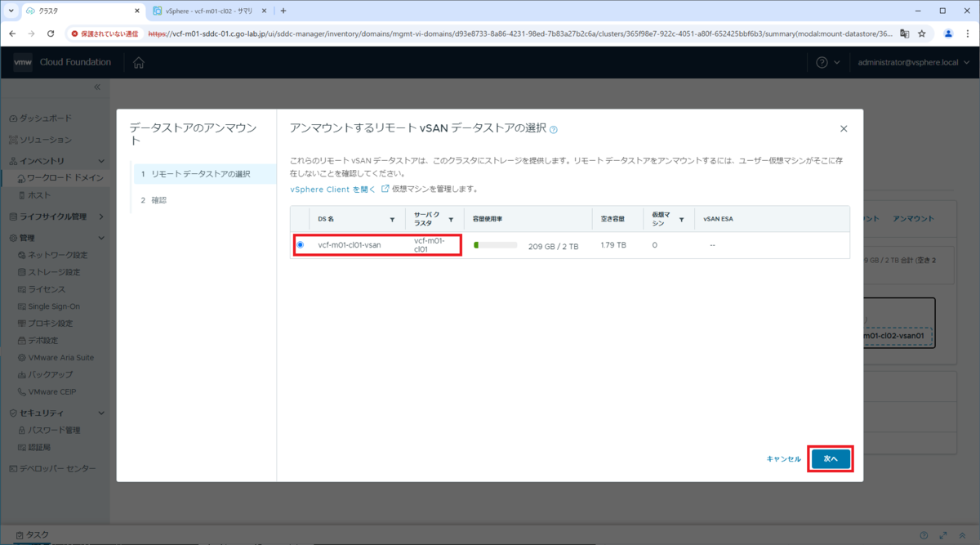980x545 pixels.
Task: Open the help menu in header
Action: pos(822,63)
